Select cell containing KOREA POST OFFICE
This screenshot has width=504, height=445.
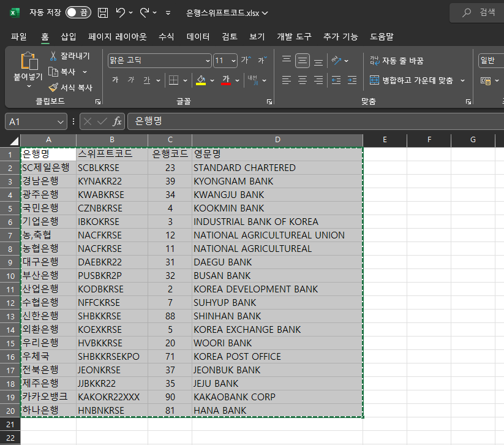click(277, 357)
